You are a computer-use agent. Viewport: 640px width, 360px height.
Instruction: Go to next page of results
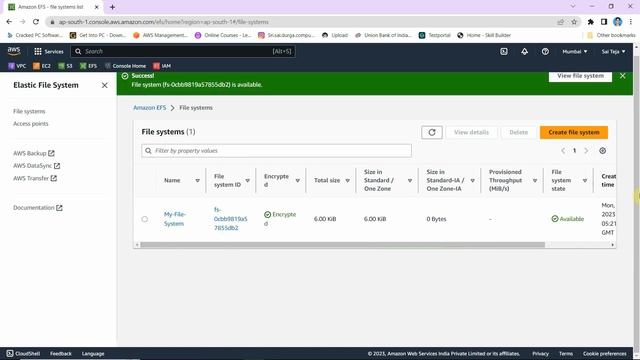[586, 151]
